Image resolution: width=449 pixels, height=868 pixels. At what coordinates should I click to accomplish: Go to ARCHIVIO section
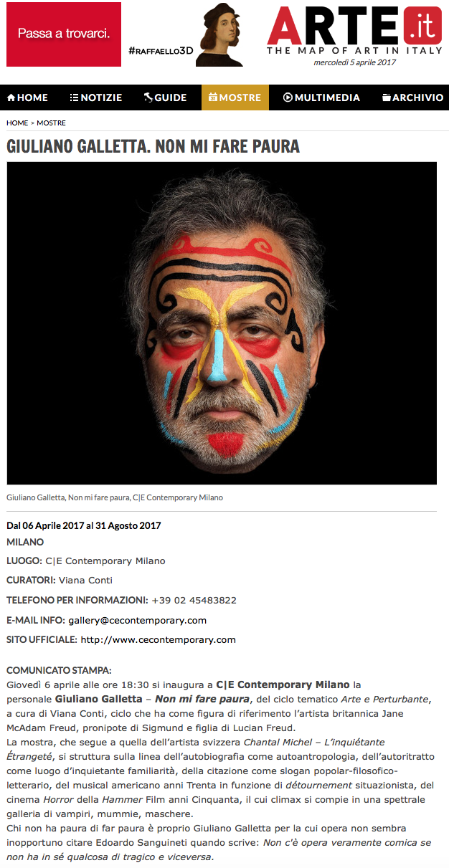(413, 97)
